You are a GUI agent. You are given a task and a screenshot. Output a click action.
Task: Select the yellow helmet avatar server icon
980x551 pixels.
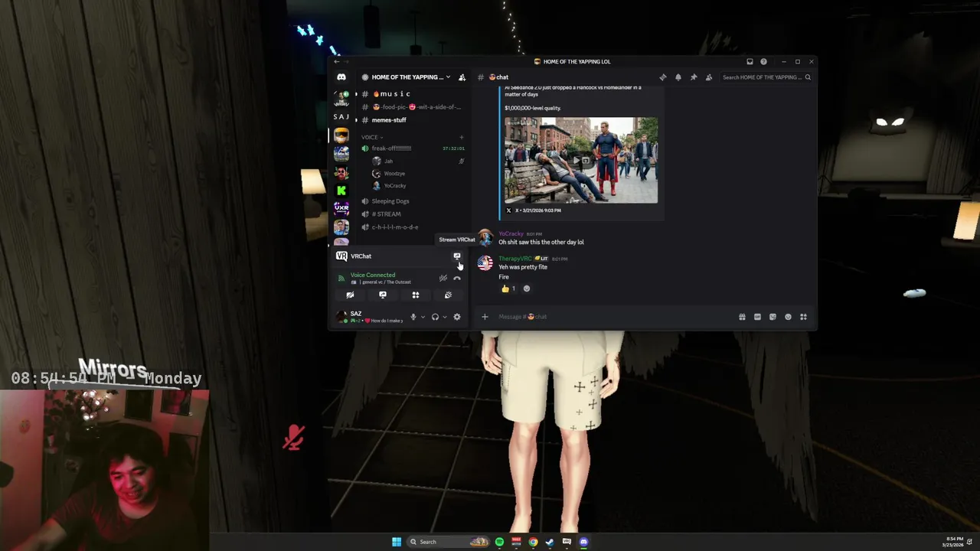(341, 135)
